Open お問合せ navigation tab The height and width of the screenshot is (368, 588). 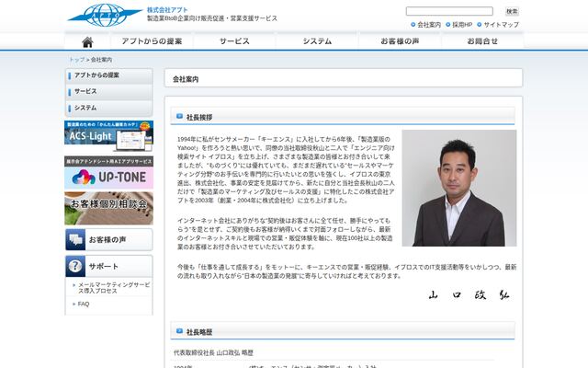click(482, 41)
